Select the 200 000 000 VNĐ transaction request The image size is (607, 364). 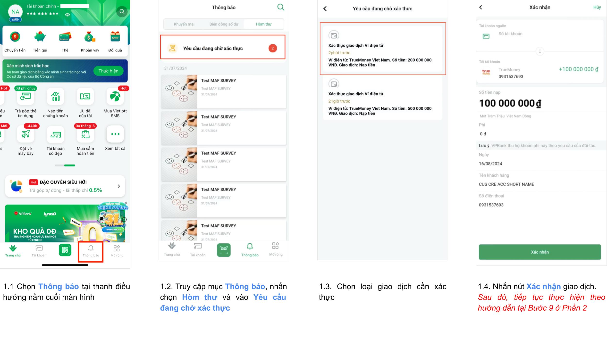[382, 49]
